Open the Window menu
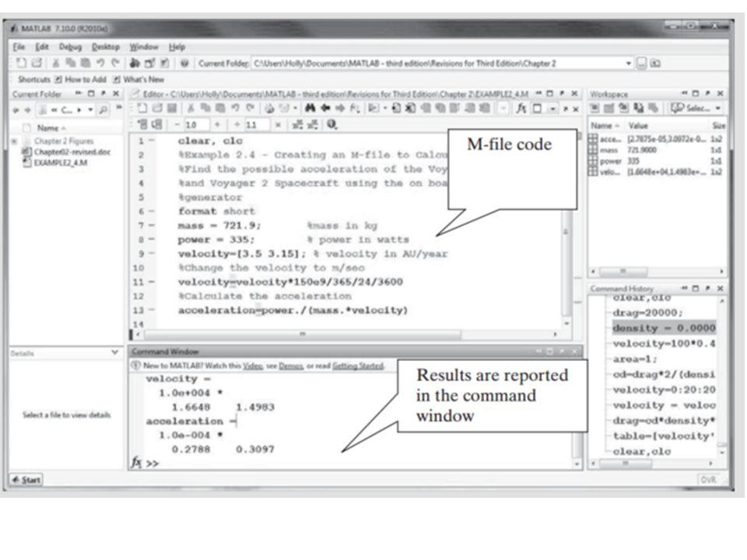This screenshot has height=560, width=747. [144, 47]
